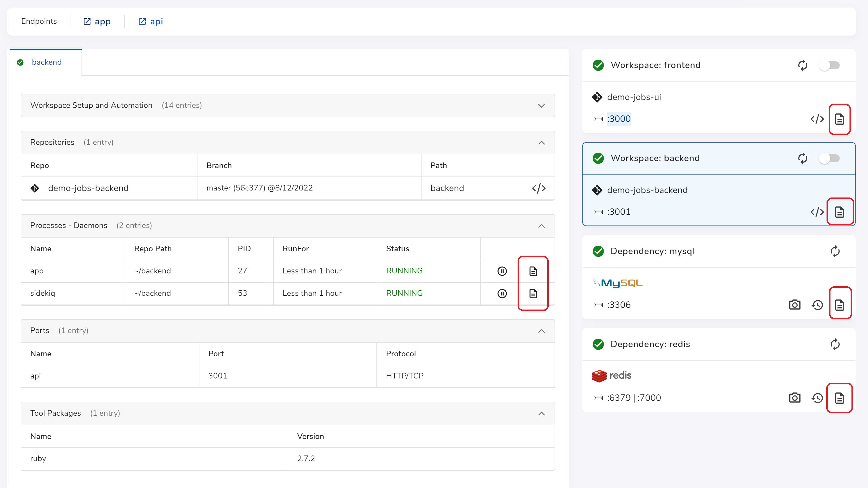Open logs icon in frontend workspace card
Viewport: 868px width, 488px height.
[839, 119]
